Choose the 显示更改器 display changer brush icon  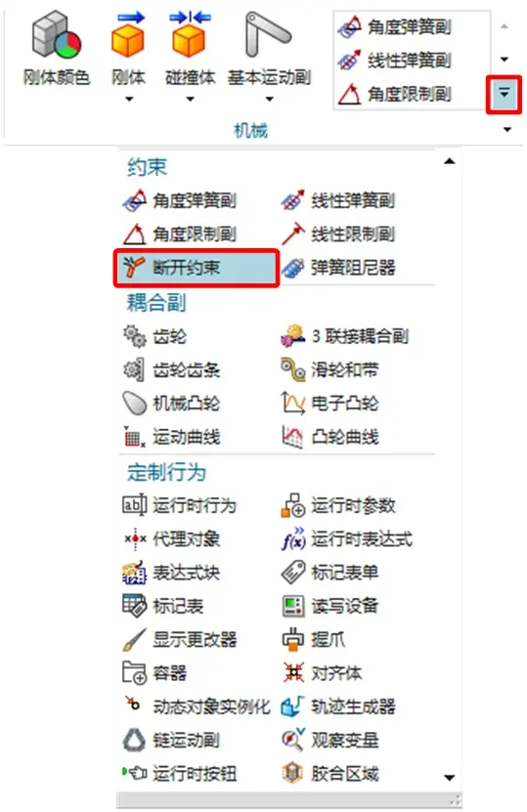point(135,640)
